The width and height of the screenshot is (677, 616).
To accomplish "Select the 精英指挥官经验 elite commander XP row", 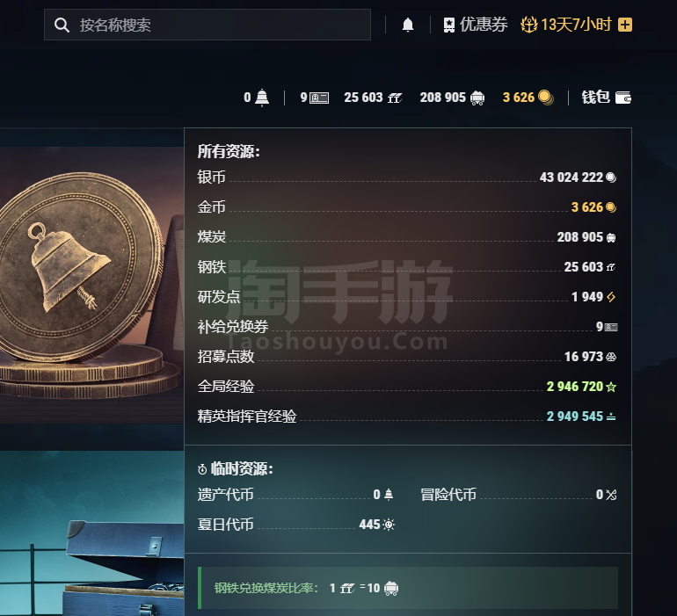I will pos(407,417).
